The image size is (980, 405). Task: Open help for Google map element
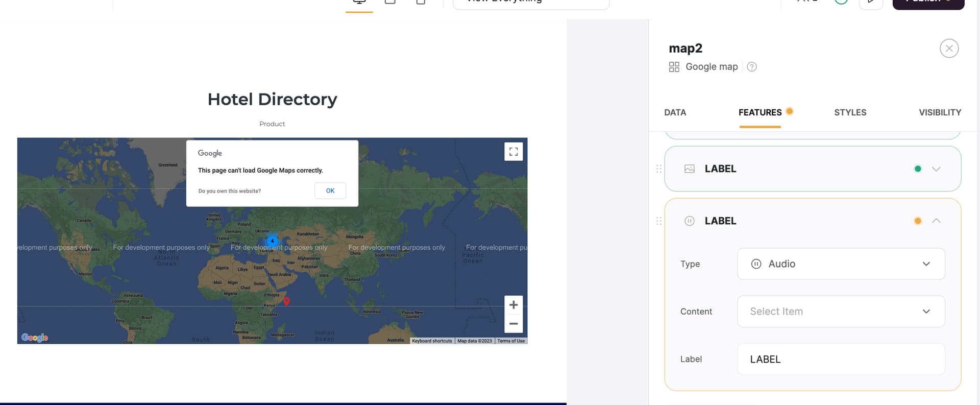(752, 67)
